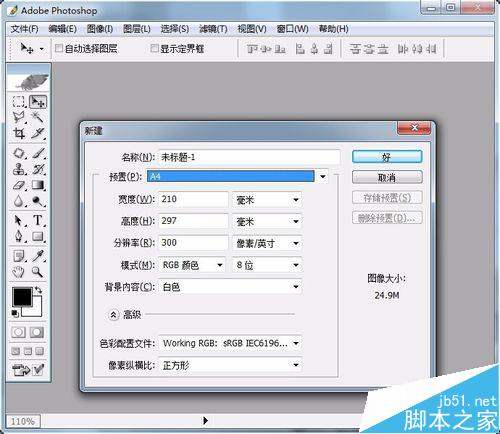Viewport: 500px width, 434px height.
Task: Open the View menu
Action: pos(252,29)
